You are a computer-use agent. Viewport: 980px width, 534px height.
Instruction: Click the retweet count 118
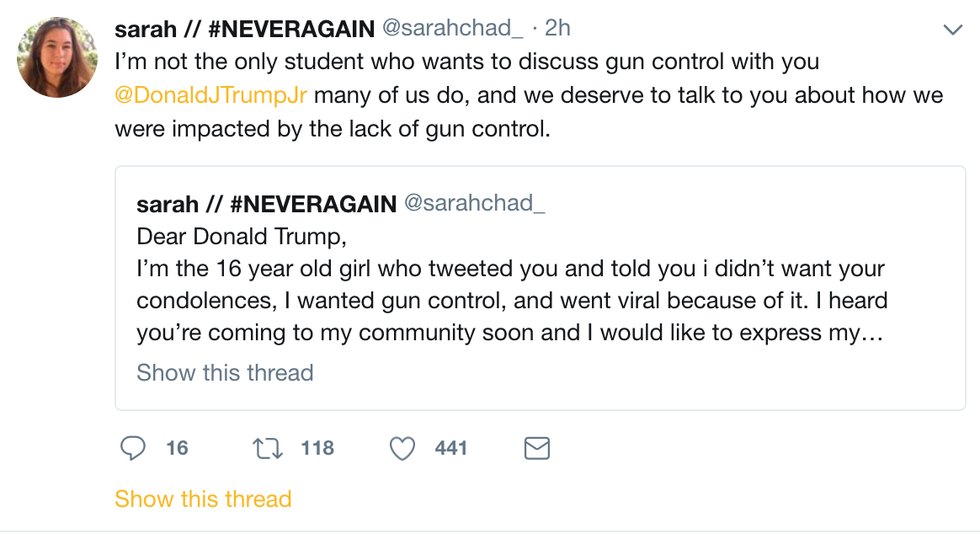coord(317,448)
